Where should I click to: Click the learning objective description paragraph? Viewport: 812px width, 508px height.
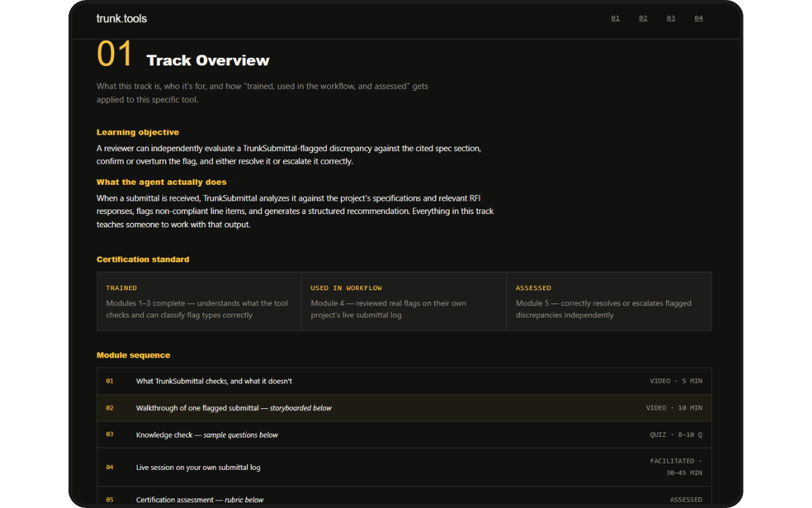289,154
